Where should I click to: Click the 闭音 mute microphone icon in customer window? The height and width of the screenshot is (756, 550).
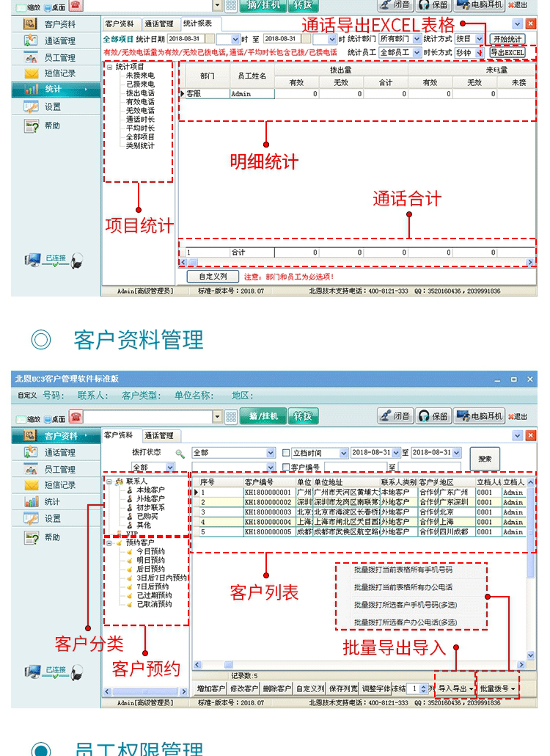pyautogui.click(x=386, y=416)
